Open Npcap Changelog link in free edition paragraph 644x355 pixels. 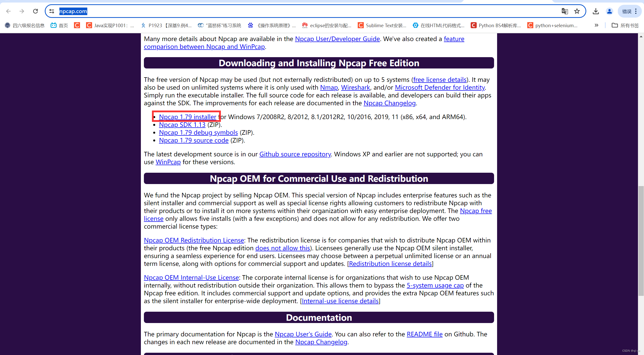click(x=390, y=103)
